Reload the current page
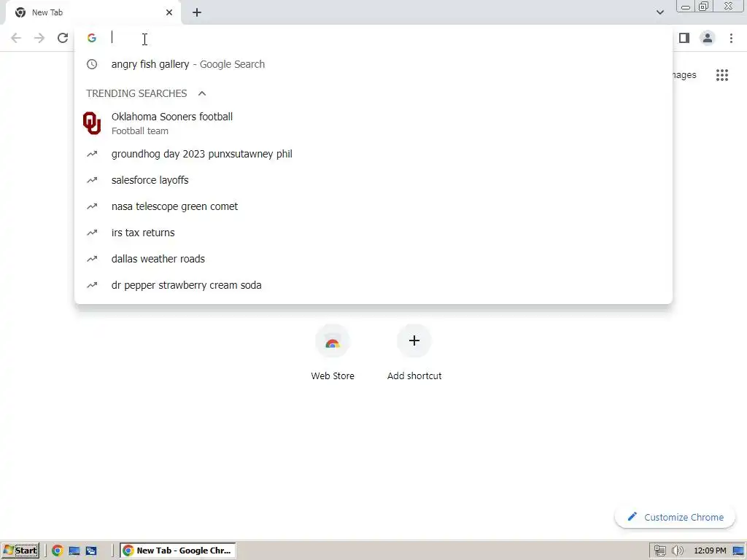Viewport: 747px width, 560px height. click(x=63, y=38)
